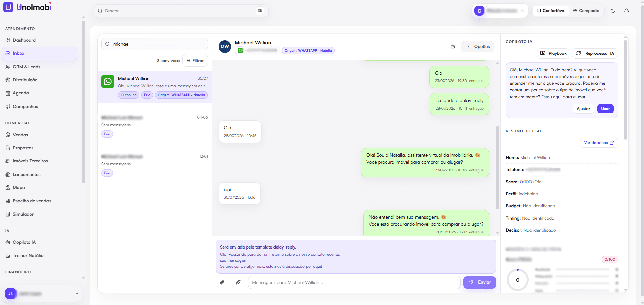Screen dimensions: 644x305
Task: Expand the JL user menu chevron
Action: [x=77, y=294]
